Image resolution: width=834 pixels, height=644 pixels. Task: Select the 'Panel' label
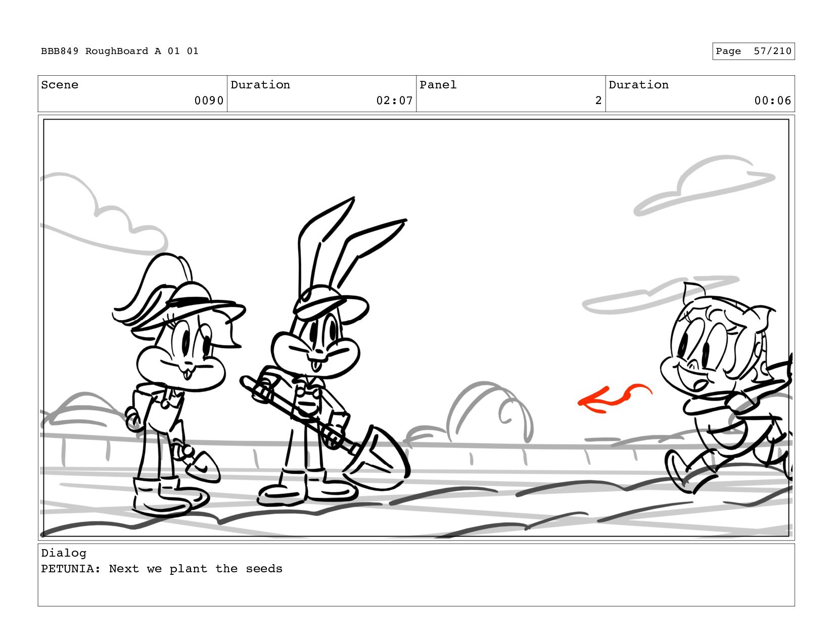point(438,85)
